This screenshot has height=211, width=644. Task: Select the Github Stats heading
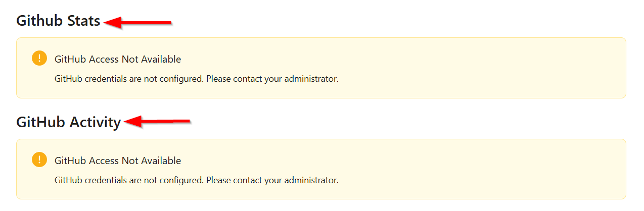point(59,21)
